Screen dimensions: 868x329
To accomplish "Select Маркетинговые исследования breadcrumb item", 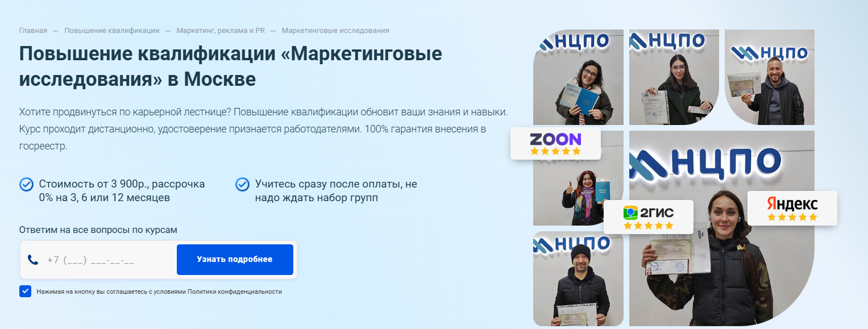I will click(x=335, y=31).
